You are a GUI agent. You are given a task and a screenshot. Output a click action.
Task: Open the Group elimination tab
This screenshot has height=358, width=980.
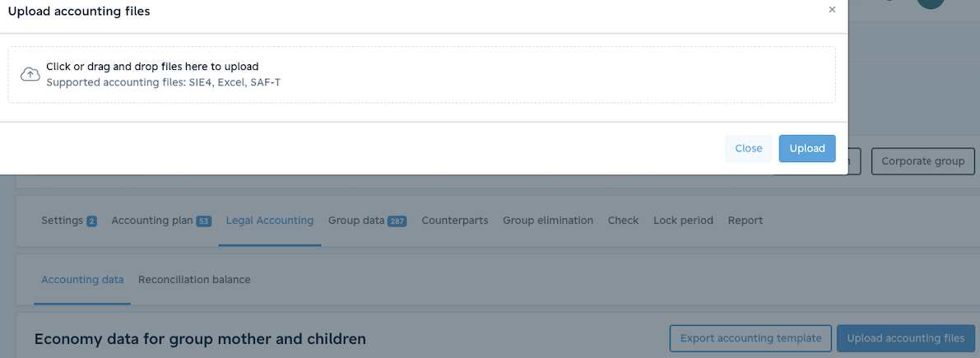pyautogui.click(x=548, y=221)
